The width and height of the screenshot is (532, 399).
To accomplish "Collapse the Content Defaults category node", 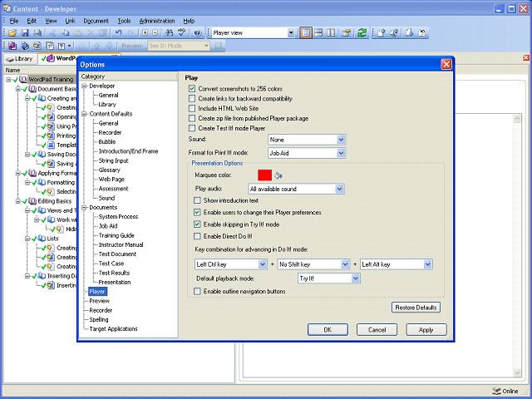I will [84, 114].
